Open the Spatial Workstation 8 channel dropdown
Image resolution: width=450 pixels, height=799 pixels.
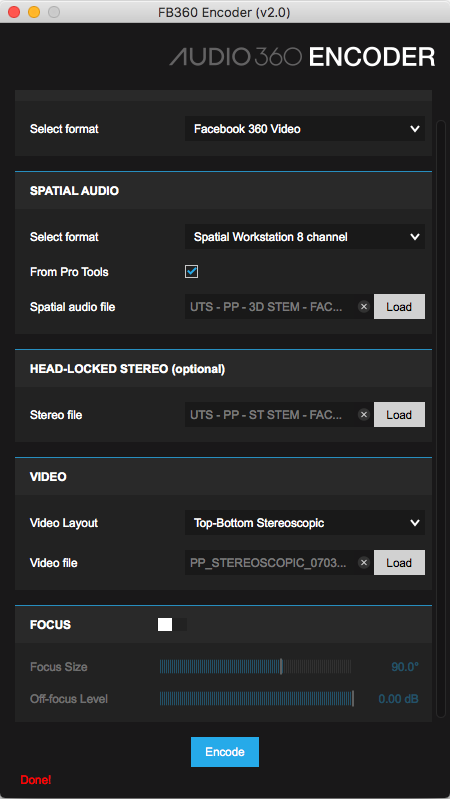click(305, 237)
